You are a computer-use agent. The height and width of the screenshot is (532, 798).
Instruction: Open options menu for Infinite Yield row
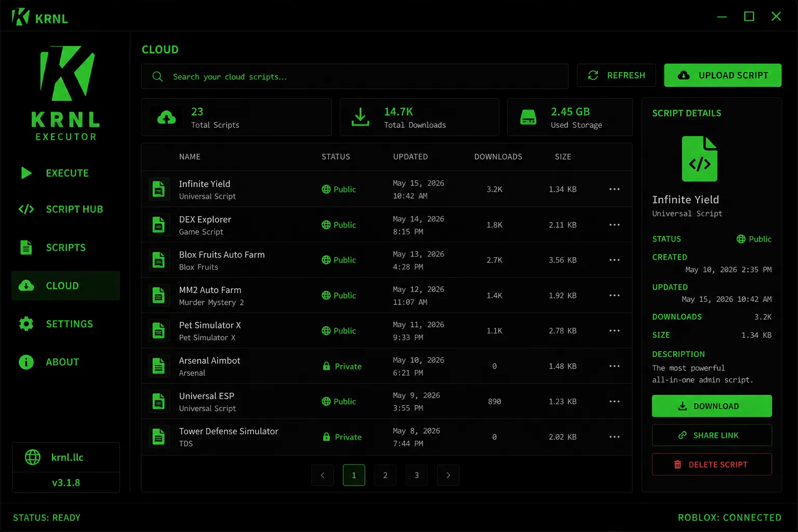tap(615, 189)
